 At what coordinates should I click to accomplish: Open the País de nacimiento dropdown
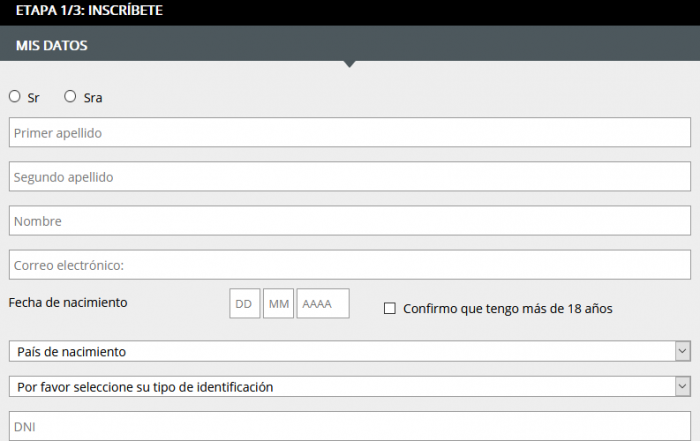coord(350,351)
